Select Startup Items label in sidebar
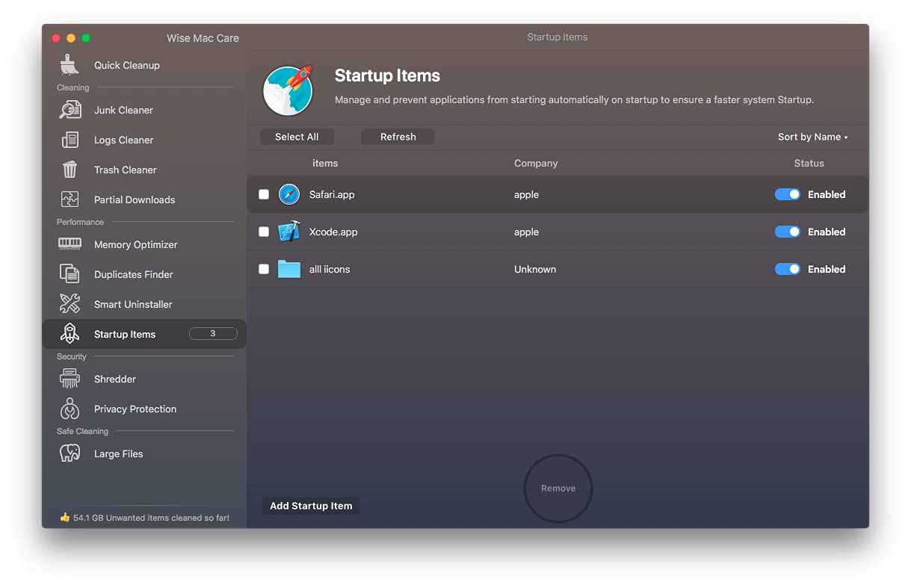Screen dimensions: 911x588 point(125,334)
